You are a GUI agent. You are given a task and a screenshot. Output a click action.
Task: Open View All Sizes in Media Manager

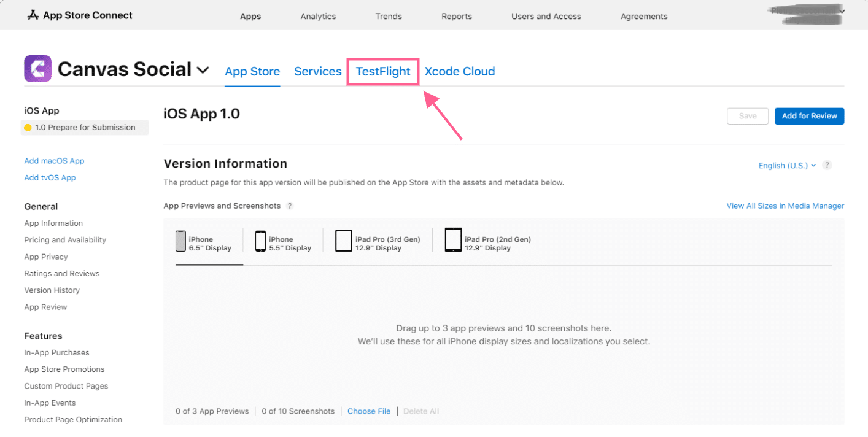785,206
